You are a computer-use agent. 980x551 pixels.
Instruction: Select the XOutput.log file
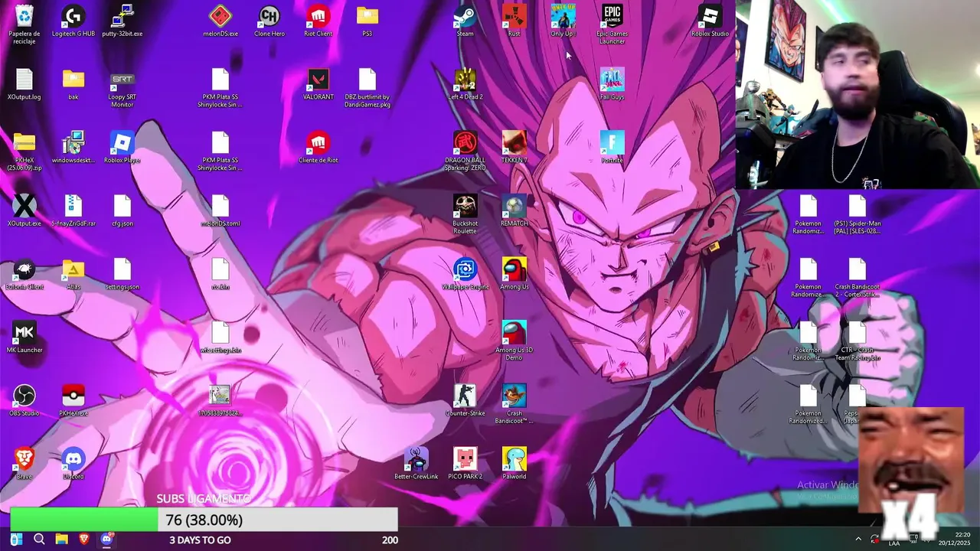(x=24, y=84)
